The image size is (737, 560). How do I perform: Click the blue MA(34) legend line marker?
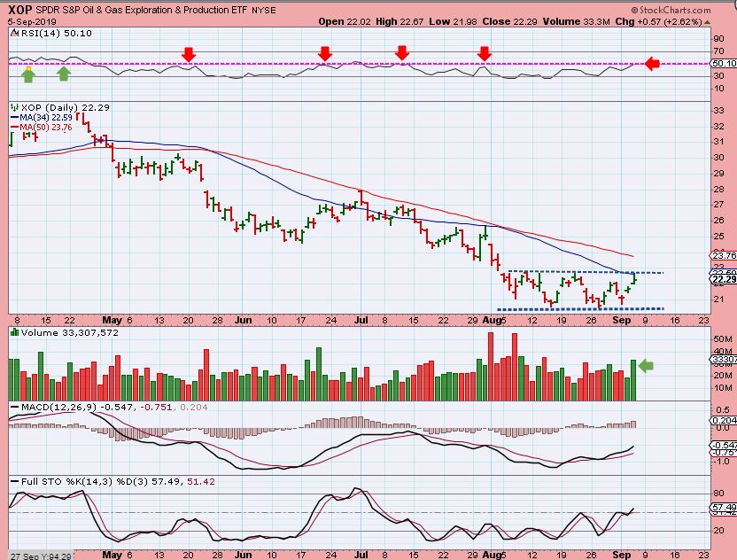tap(14, 118)
